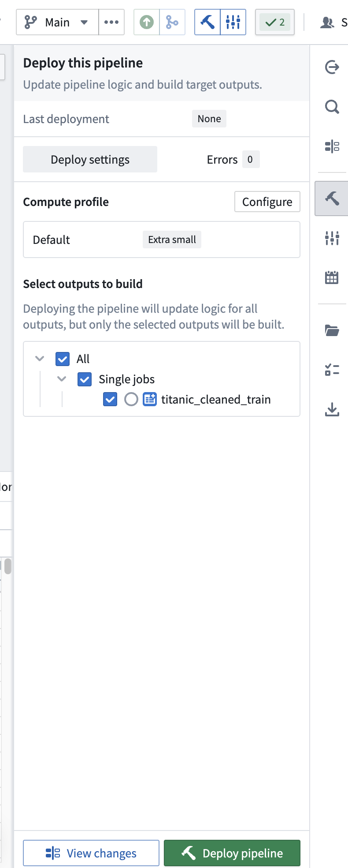Open the checklist icon in right sidebar
Viewport: 348px width, 868px height.
point(332,370)
